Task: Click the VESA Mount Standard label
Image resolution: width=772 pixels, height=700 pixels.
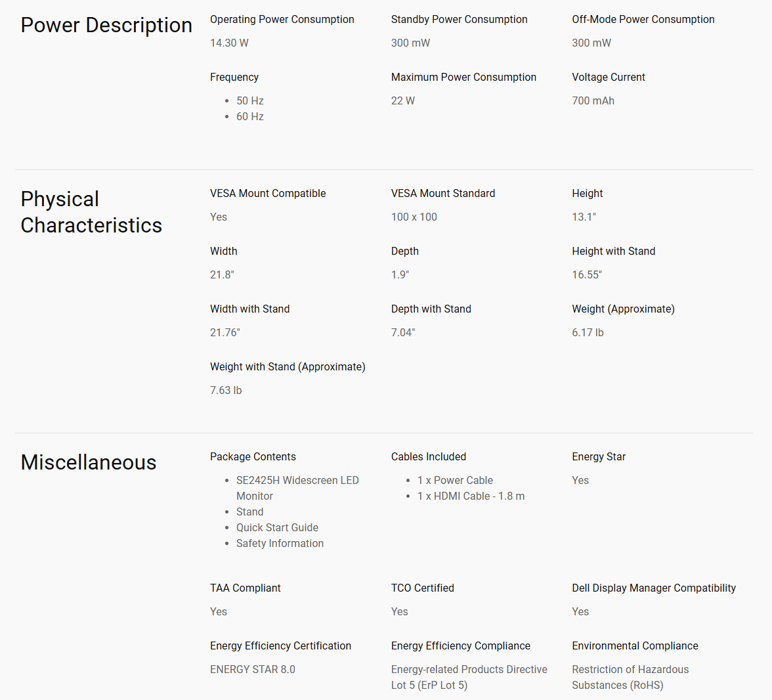Action: point(443,193)
